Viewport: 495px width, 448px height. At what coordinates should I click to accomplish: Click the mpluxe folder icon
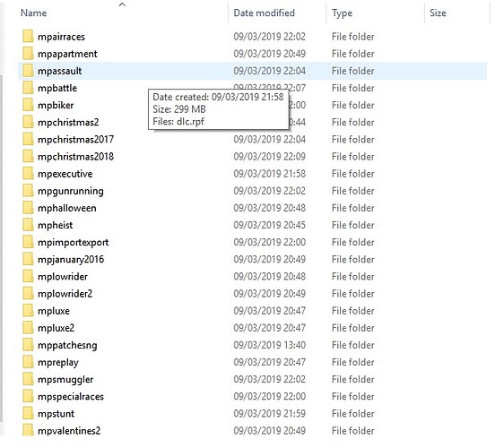click(28, 311)
